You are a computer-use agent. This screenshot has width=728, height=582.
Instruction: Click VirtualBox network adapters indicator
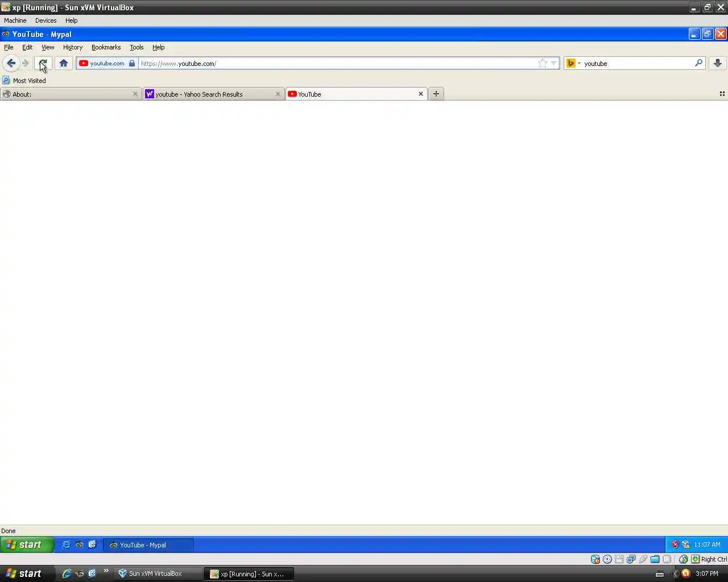pos(631,559)
